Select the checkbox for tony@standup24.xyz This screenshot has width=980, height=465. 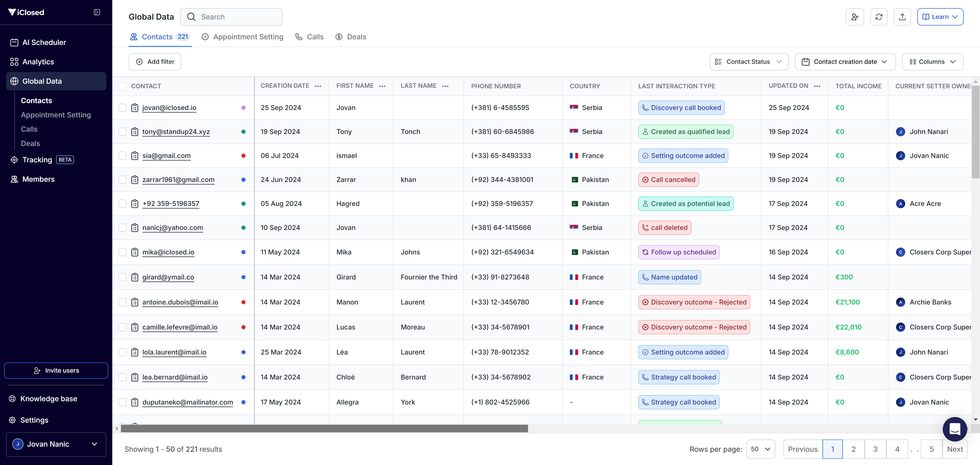click(122, 132)
